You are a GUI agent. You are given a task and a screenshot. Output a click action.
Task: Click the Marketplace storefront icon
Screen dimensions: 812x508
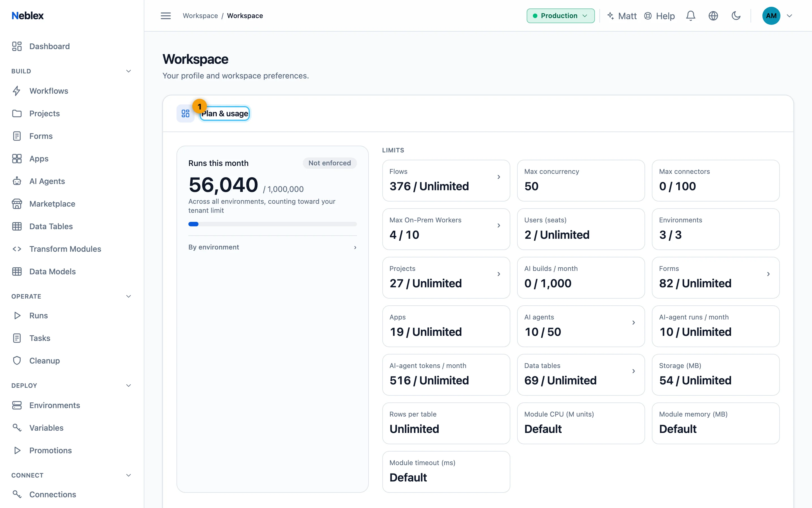(17, 203)
